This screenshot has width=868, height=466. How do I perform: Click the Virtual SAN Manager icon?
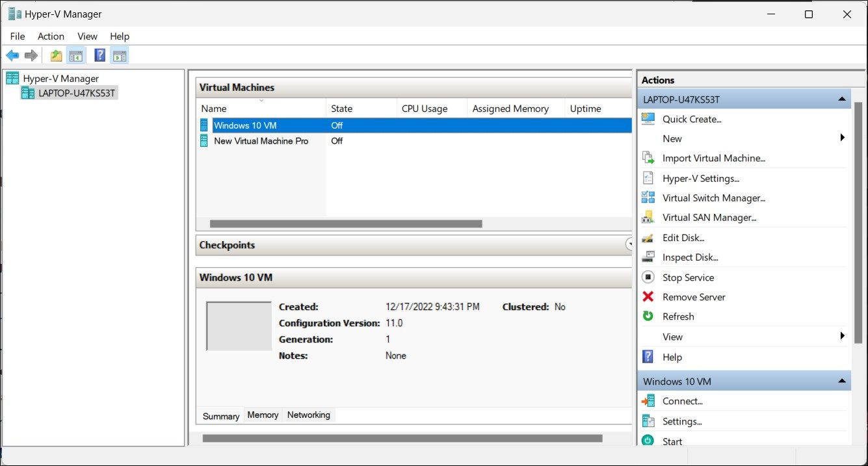(x=648, y=217)
